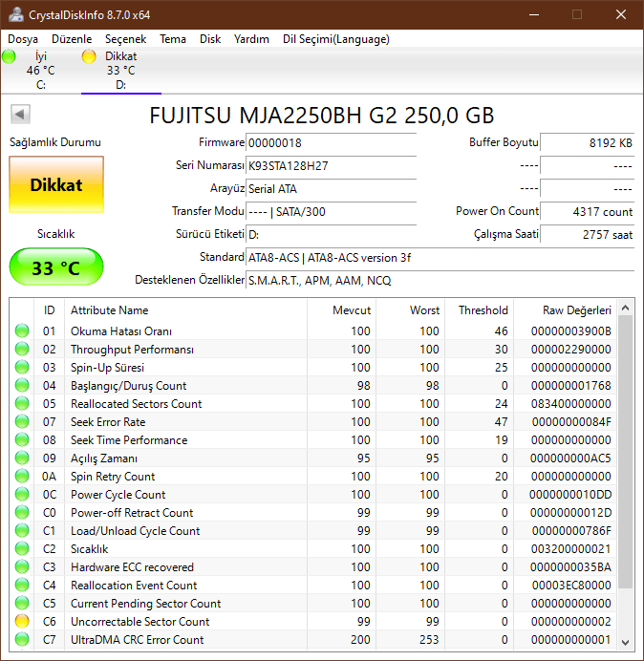
Task: Click status icon for Spin-Up Süresi row
Action: coord(22,367)
